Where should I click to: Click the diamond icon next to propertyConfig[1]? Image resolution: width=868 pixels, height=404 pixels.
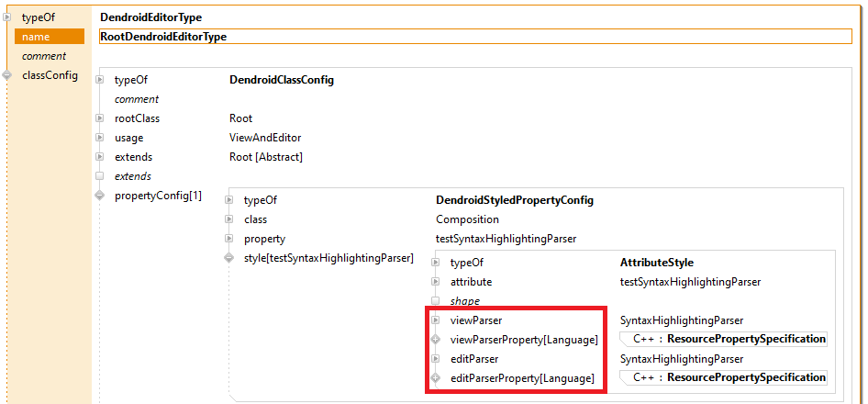(100, 196)
